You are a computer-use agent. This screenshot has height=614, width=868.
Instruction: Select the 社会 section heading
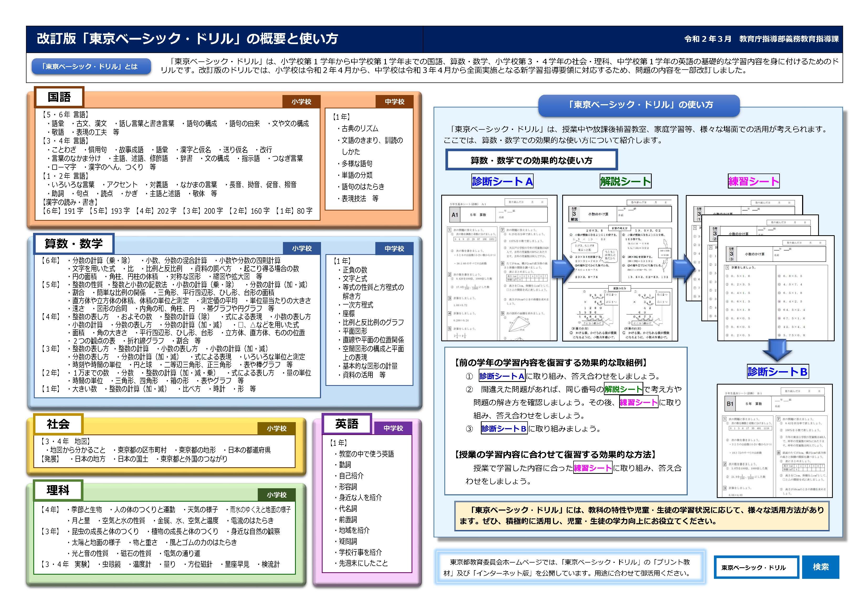click(58, 424)
